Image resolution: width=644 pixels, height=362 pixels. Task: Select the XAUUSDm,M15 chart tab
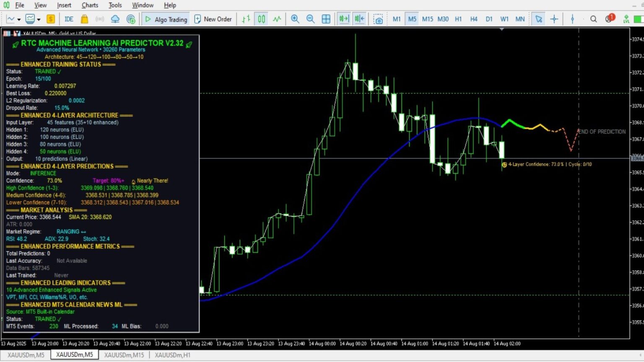[x=125, y=355]
